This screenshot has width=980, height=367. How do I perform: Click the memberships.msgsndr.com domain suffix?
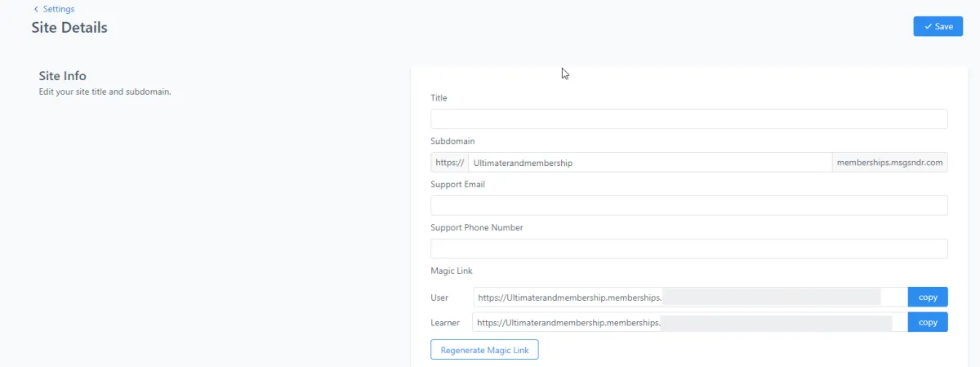(x=889, y=163)
